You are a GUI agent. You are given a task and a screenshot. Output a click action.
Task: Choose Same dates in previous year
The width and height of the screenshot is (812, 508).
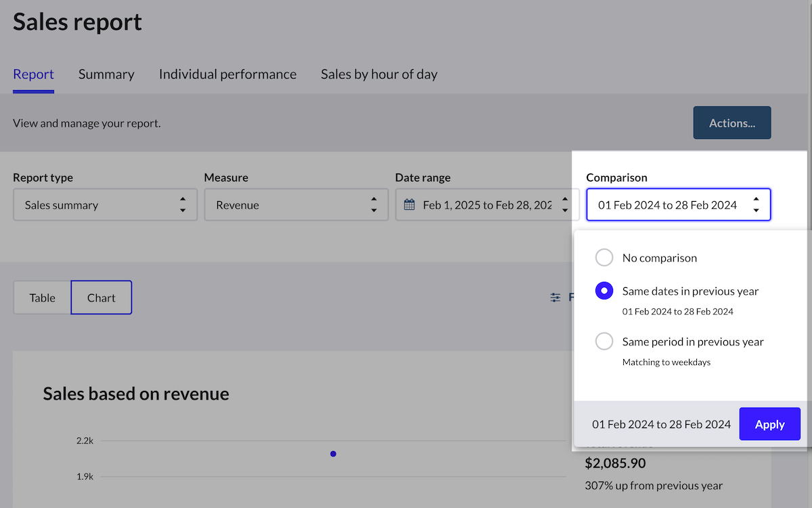click(604, 291)
